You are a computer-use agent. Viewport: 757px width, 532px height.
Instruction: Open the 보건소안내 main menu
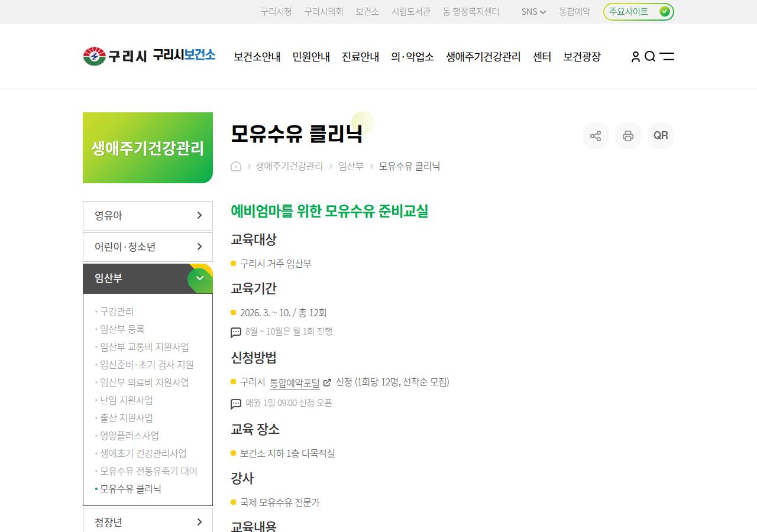(257, 57)
